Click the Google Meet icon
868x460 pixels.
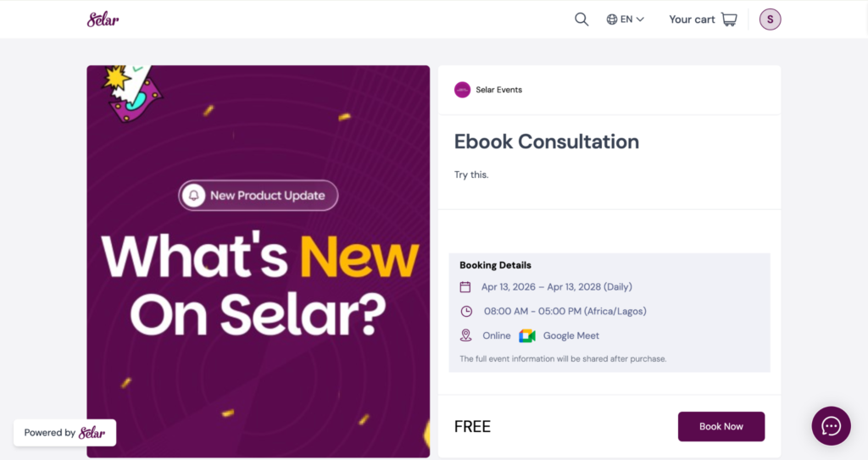click(527, 335)
